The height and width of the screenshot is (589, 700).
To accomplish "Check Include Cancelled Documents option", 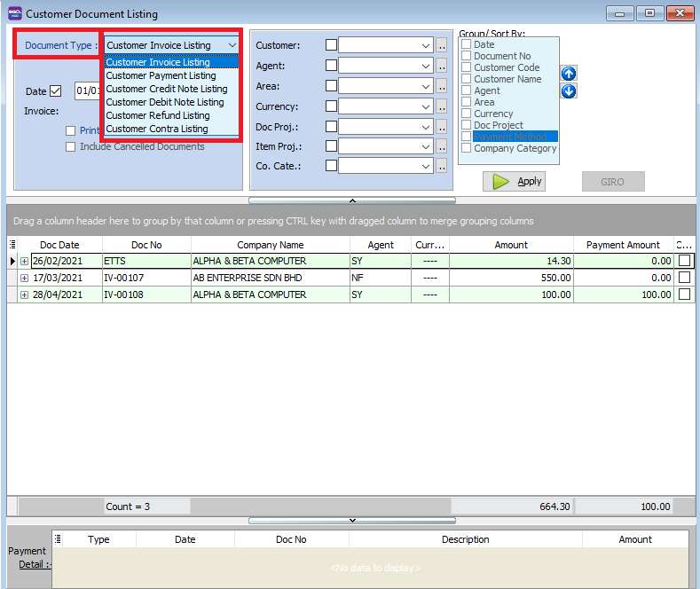I will (71, 146).
